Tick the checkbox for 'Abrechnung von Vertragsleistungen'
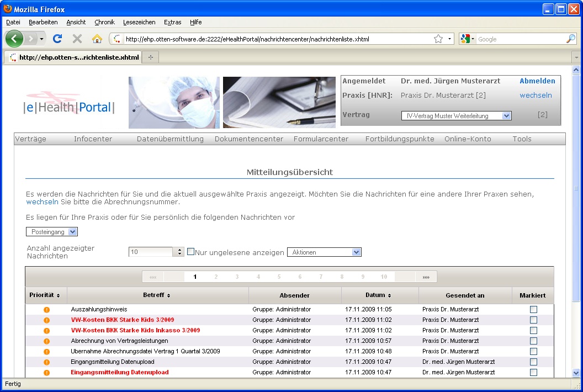 pyautogui.click(x=533, y=341)
